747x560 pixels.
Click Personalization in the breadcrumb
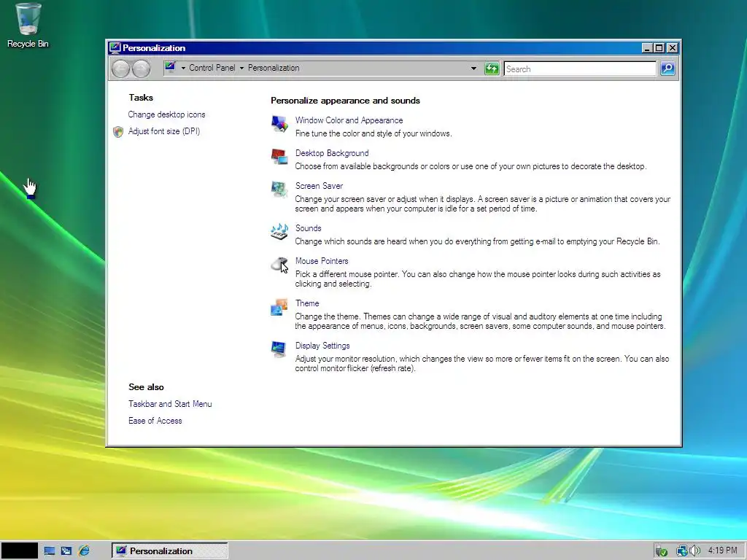274,68
